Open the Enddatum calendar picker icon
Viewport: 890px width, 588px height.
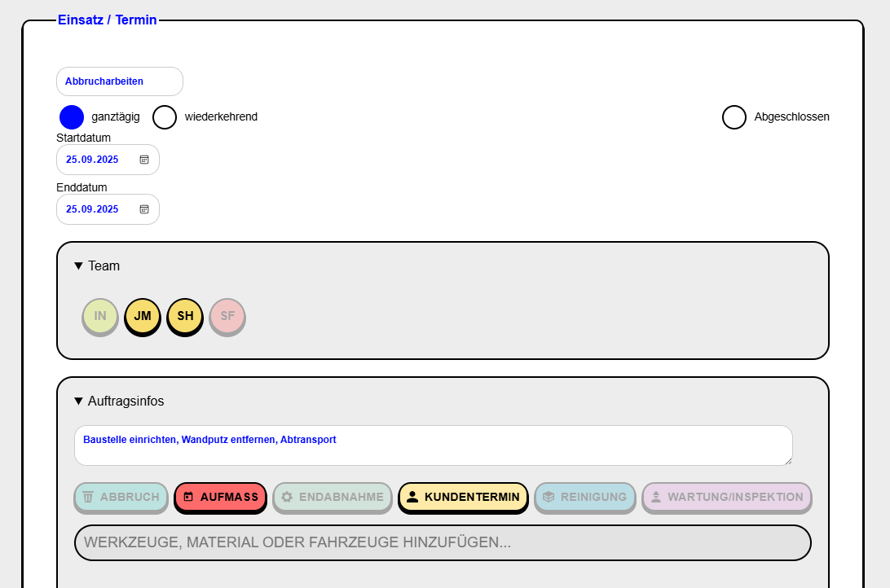click(x=144, y=209)
